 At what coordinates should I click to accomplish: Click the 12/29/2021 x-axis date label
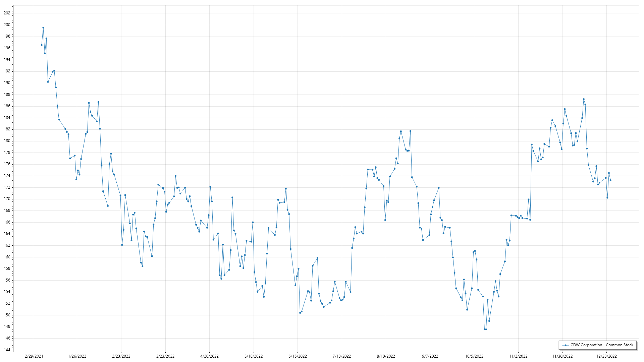[33, 356]
